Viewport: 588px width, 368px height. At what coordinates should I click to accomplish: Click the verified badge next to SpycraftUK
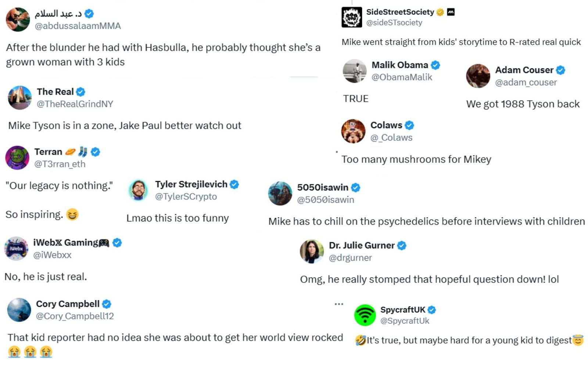432,310
